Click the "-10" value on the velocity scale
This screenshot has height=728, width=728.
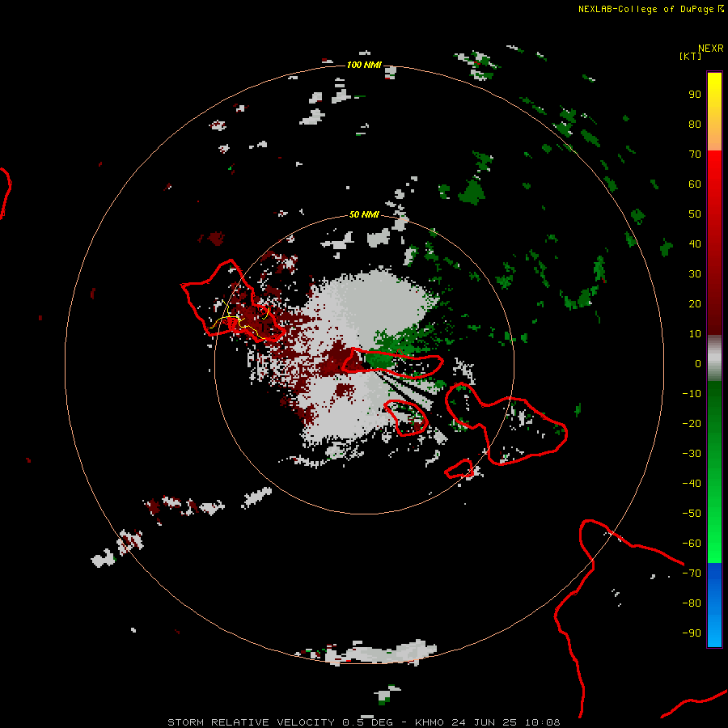coord(692,394)
